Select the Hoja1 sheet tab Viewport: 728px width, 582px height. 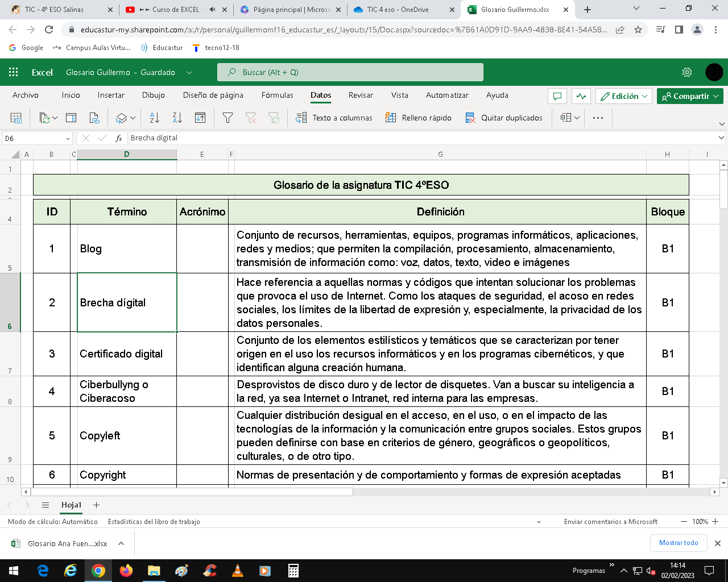click(72, 505)
